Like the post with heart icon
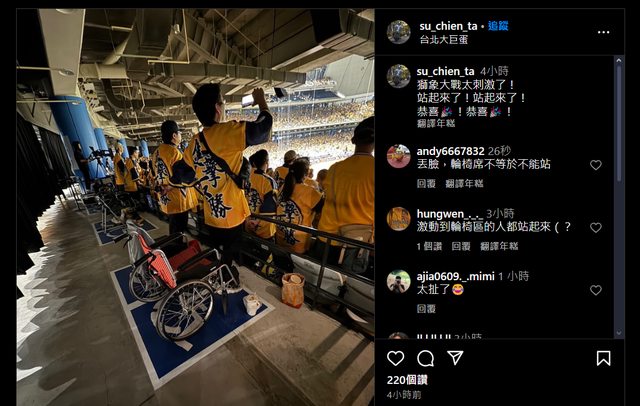The width and height of the screenshot is (640, 406). click(x=396, y=358)
